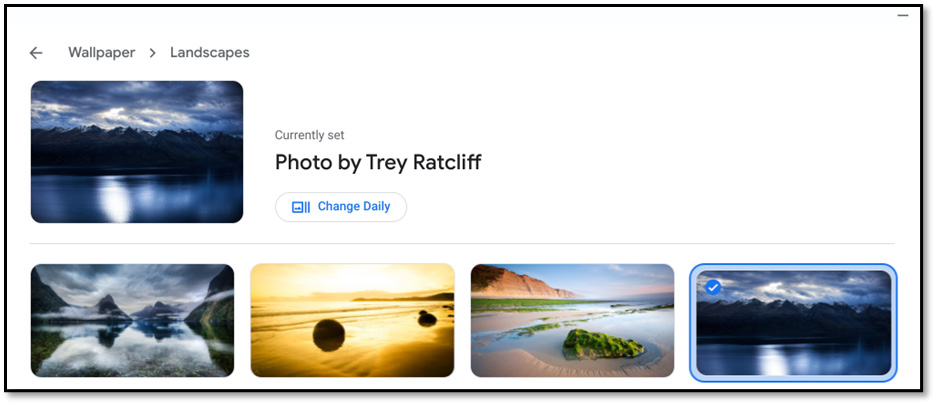Minimize the wallpaper picker window
The image size is (936, 405).
(903, 16)
